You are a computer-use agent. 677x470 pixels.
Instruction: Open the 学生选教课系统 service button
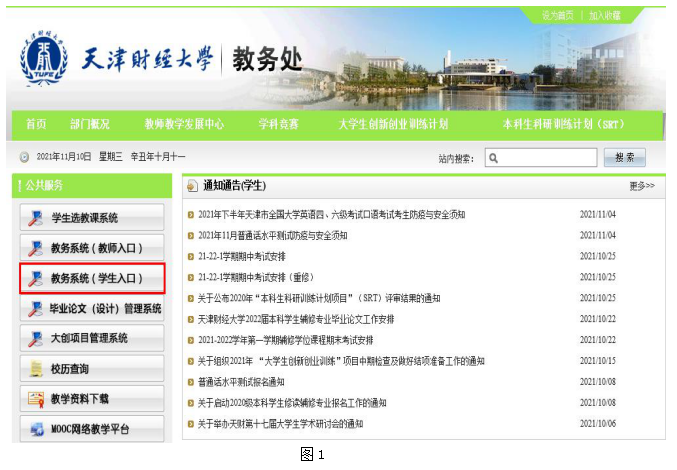pos(92,218)
